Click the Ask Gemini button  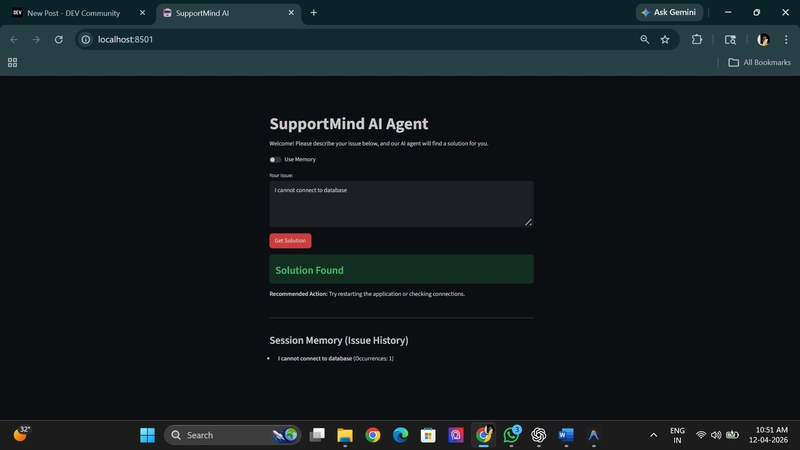669,13
